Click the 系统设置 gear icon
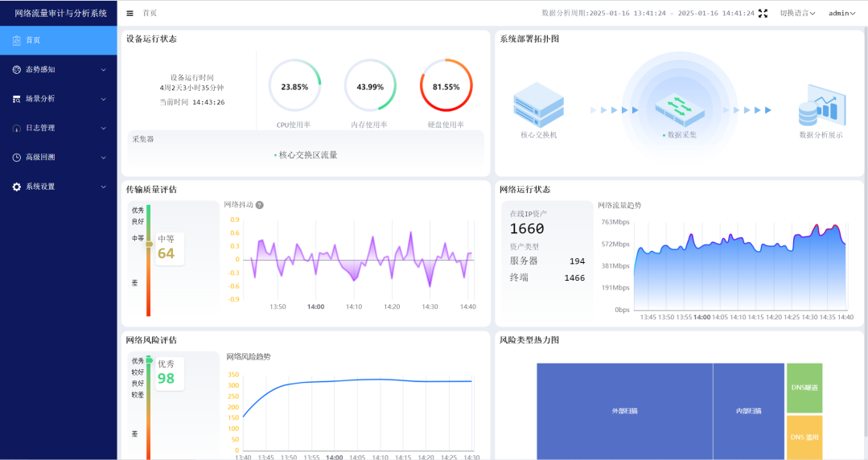Screen dimensions: 868x460 17,187
